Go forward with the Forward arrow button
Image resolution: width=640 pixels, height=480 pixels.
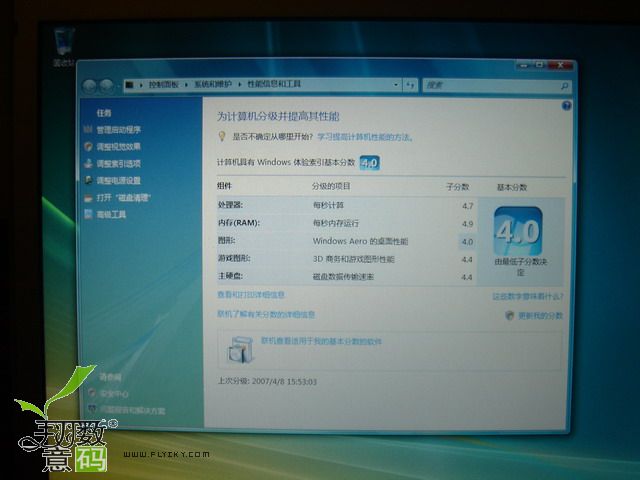(107, 86)
